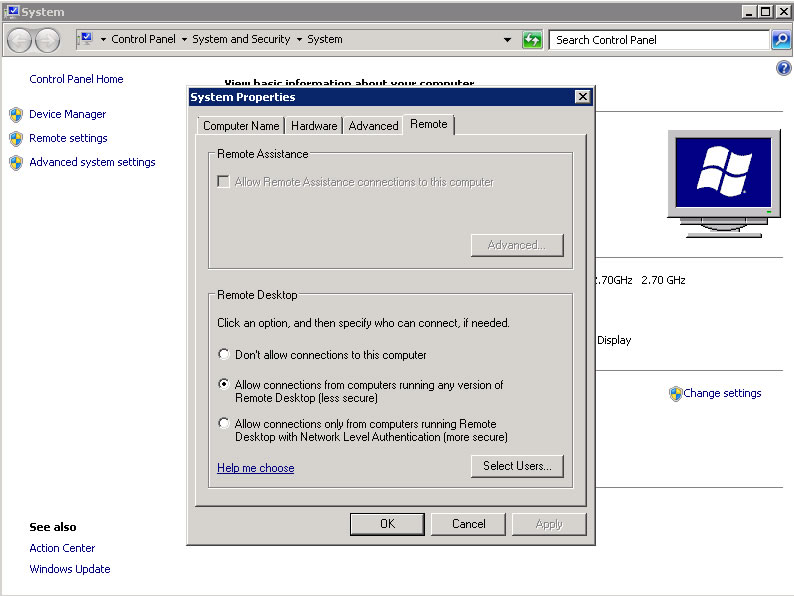The height and width of the screenshot is (596, 794).
Task: Click the See also heading
Action: click(x=53, y=527)
